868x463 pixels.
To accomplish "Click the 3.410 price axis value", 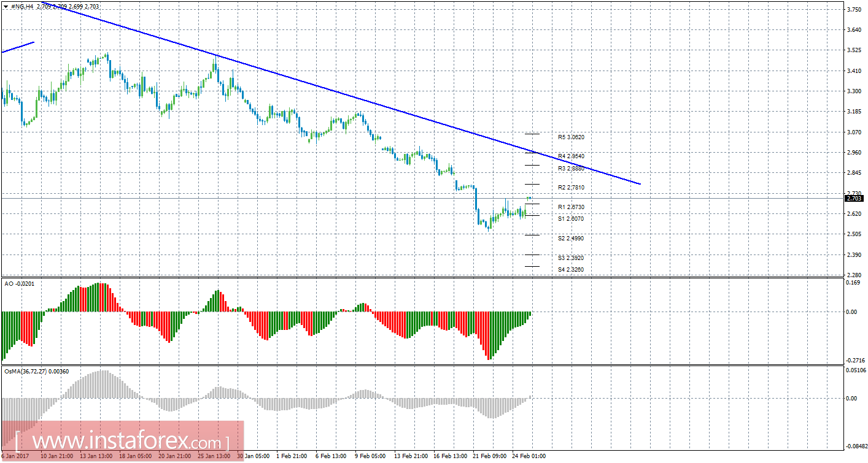I will coord(854,71).
